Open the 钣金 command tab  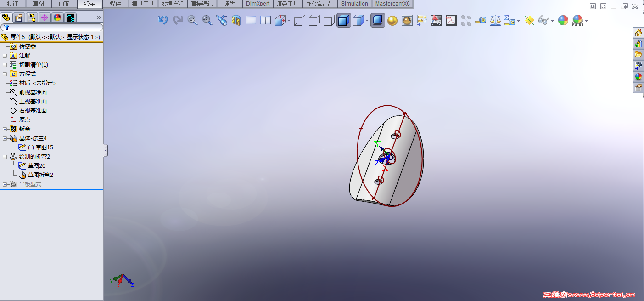click(x=90, y=4)
